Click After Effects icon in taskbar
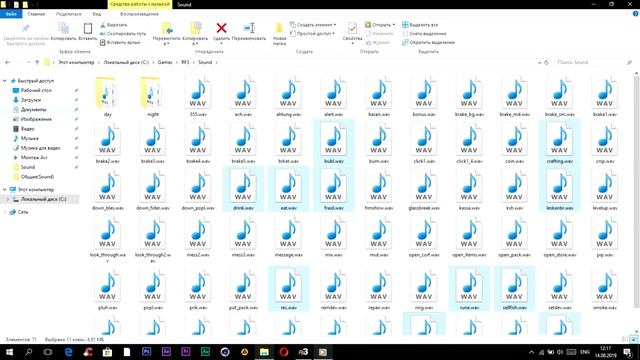 tap(166, 351)
